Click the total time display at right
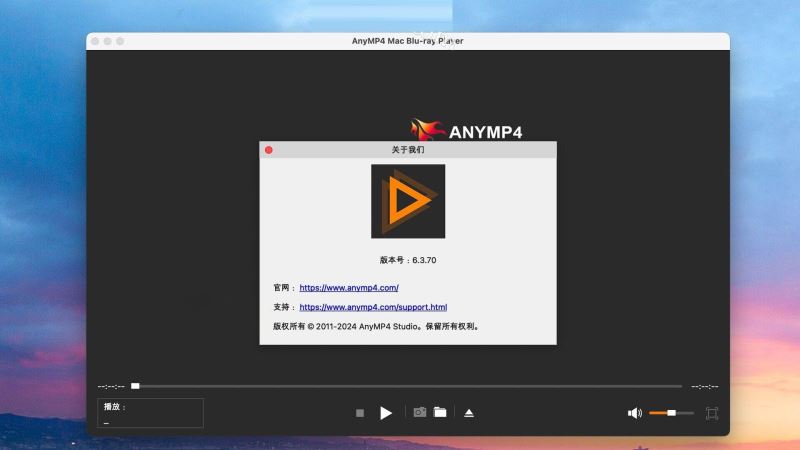Viewport: 800px width, 450px height. [705, 387]
